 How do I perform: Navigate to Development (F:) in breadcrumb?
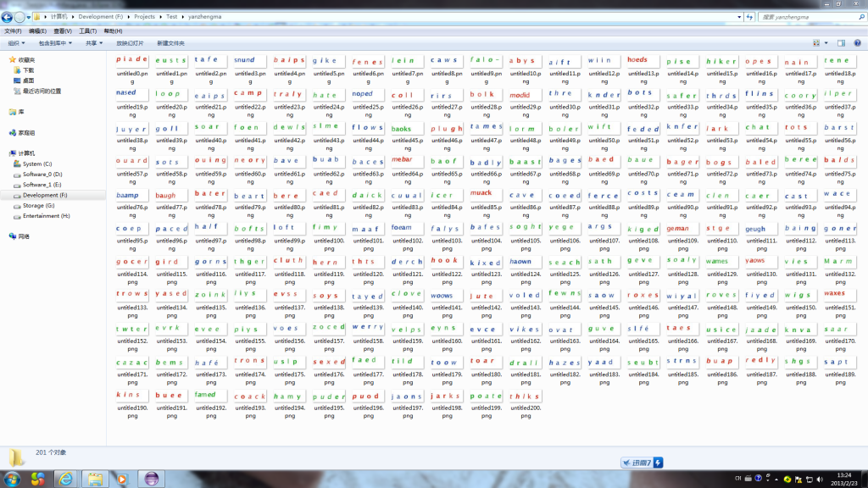(x=101, y=17)
